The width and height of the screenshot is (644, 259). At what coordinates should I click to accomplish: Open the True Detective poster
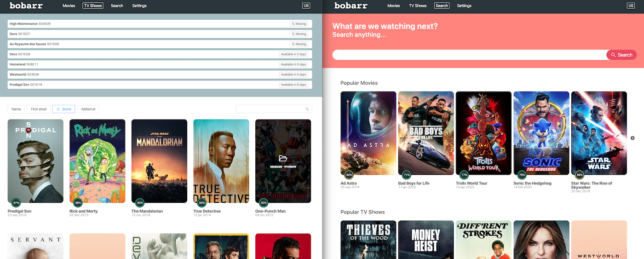click(221, 161)
